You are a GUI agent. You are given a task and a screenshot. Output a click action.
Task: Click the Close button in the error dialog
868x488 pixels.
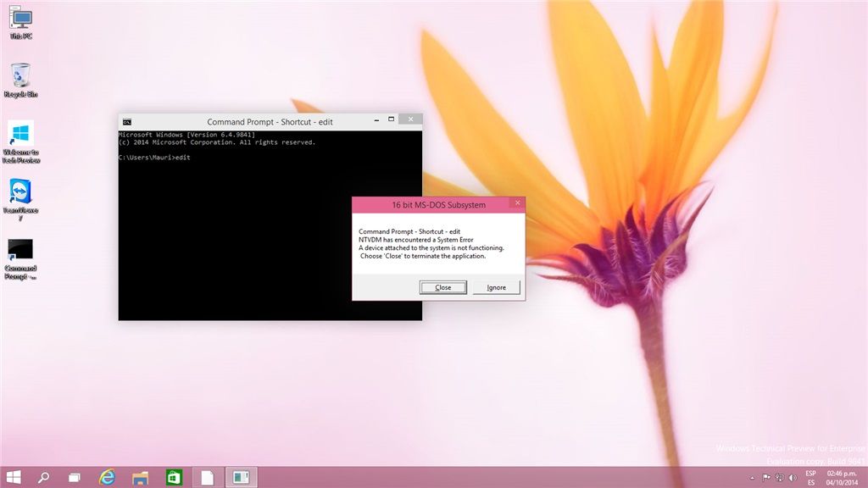click(x=442, y=287)
